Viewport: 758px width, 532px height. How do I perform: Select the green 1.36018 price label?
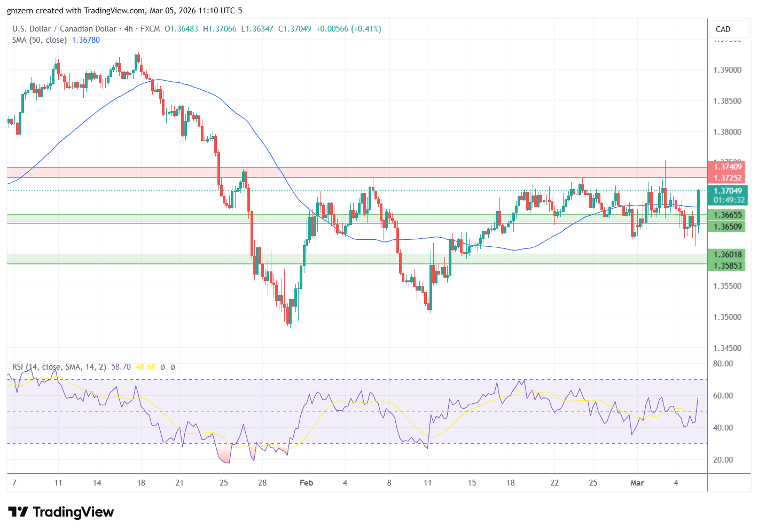[726, 254]
